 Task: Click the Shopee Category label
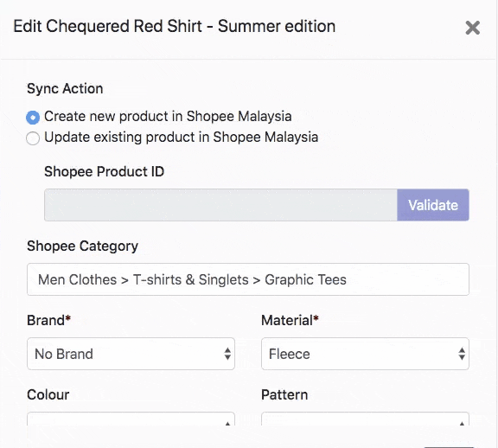pyautogui.click(x=83, y=246)
